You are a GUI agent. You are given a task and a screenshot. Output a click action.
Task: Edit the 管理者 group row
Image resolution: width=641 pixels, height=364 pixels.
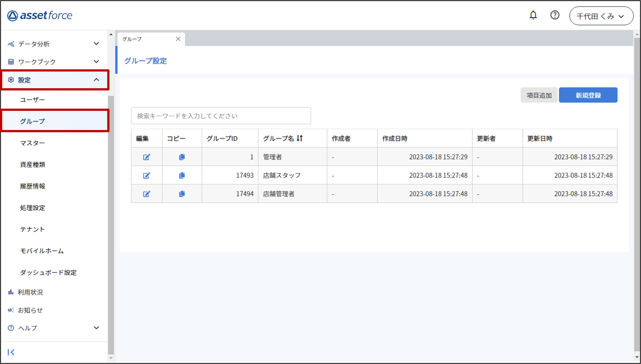coord(147,157)
